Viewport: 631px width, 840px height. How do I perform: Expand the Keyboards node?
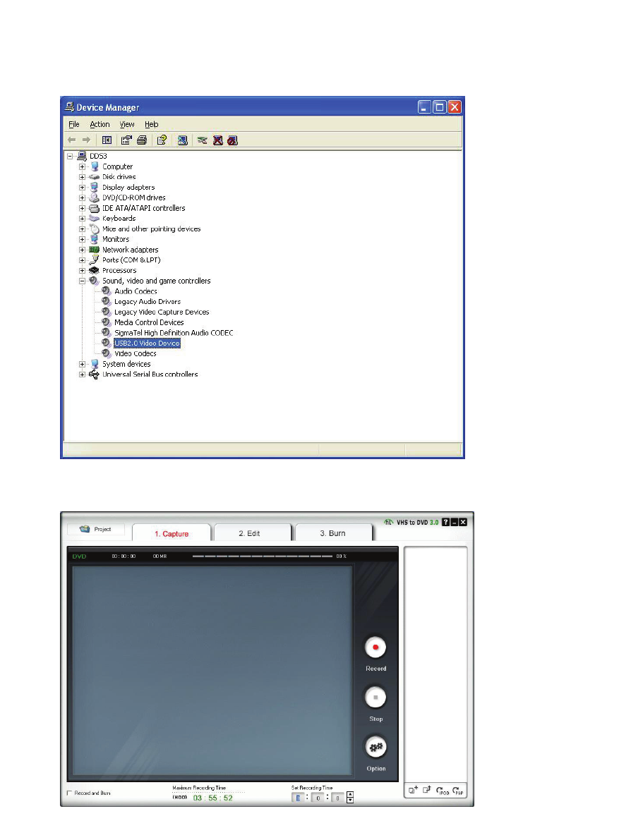[x=82, y=219]
